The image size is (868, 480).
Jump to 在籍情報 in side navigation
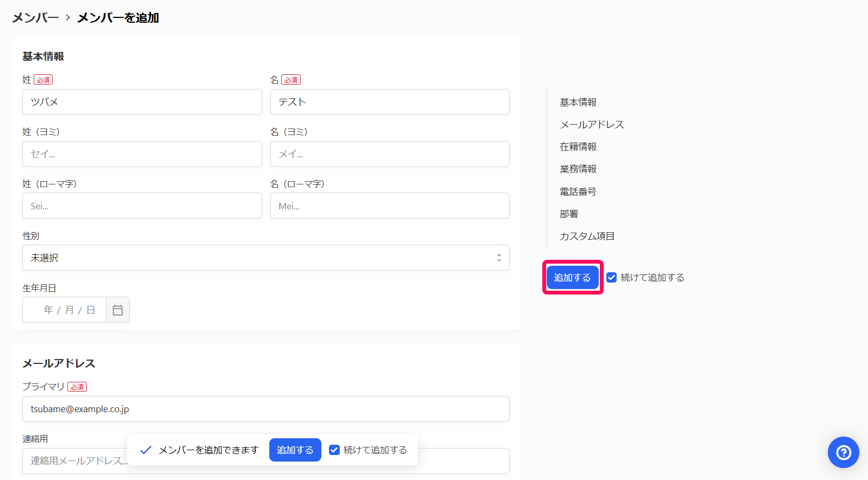click(578, 146)
